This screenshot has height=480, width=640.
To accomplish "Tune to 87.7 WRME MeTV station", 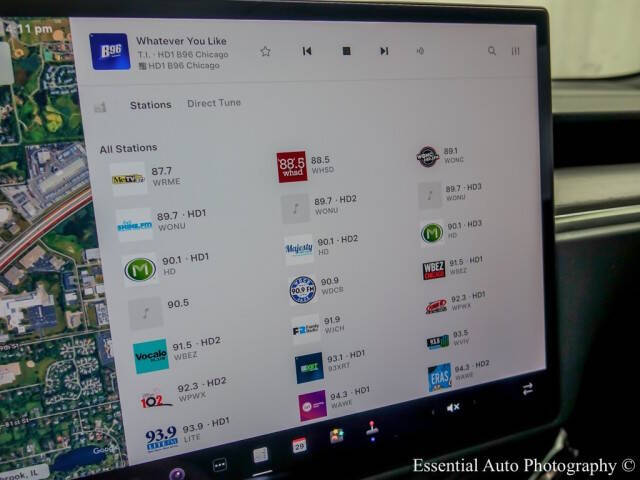I will point(146,178).
